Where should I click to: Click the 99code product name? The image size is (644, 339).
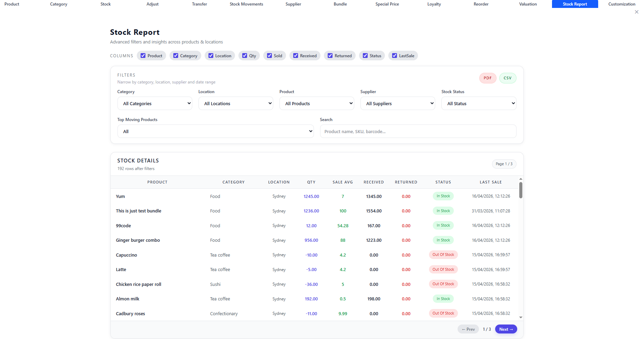pos(123,226)
